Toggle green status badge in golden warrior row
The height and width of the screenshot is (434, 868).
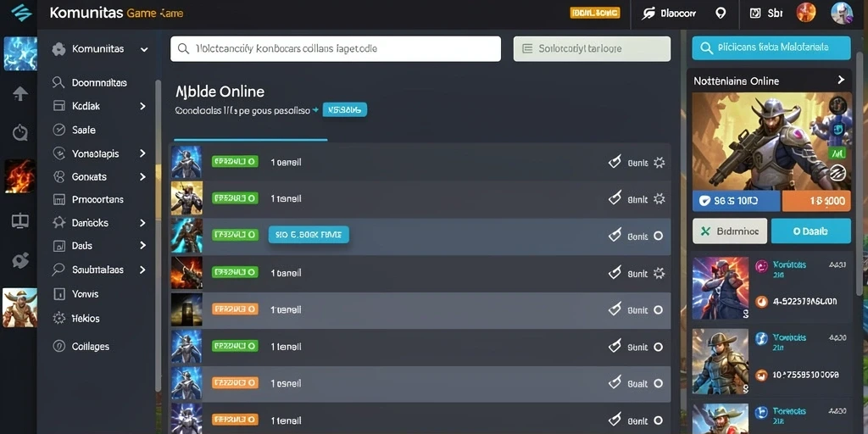point(236,198)
